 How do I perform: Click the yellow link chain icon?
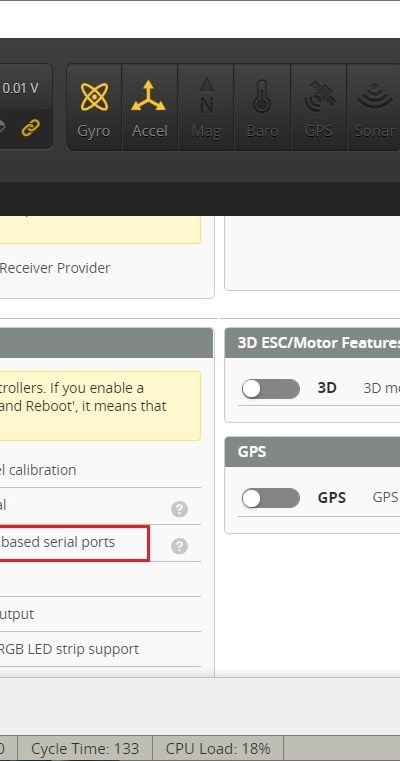coord(31,128)
